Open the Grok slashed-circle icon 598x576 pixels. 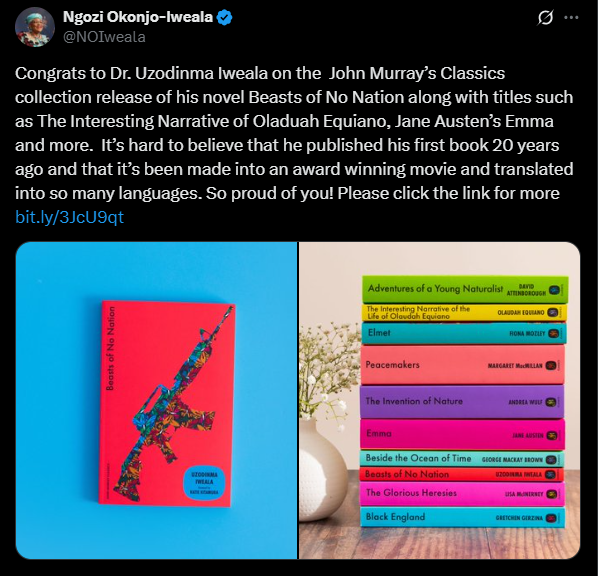tap(545, 17)
